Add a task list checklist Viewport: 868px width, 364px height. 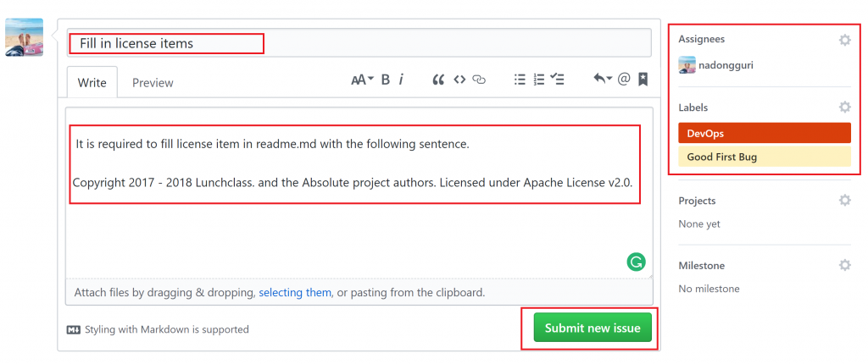(x=558, y=80)
